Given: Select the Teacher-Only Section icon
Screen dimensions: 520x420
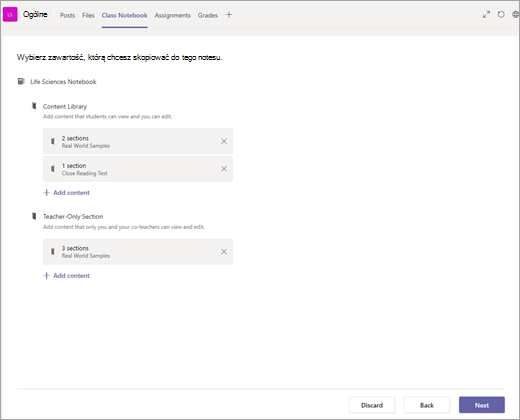Looking at the screenshot, I should tap(34, 216).
